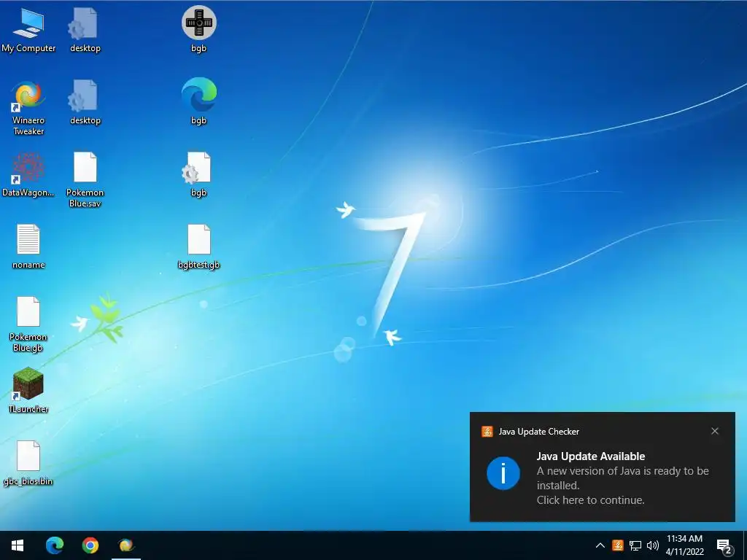
Task: Launch Microsoft Edge from the taskbar
Action: point(54,545)
